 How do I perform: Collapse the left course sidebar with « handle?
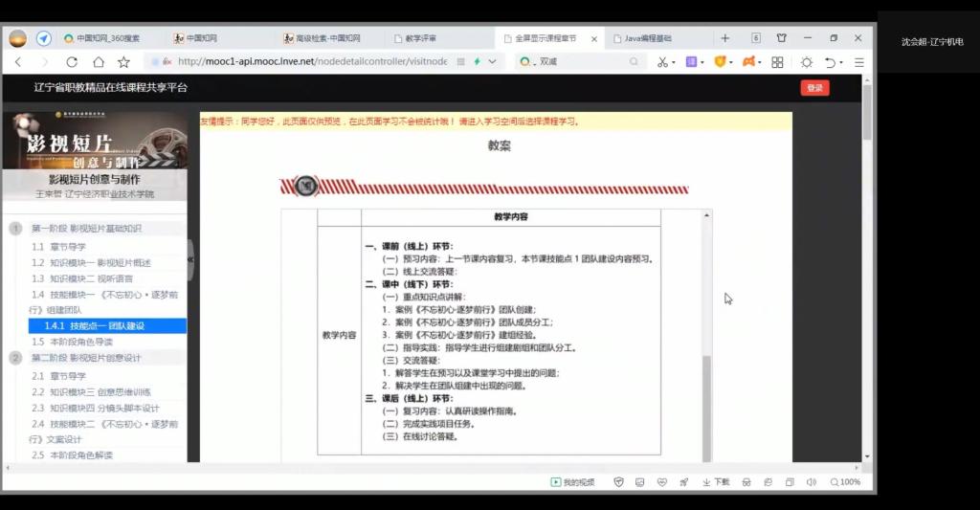pos(189,259)
